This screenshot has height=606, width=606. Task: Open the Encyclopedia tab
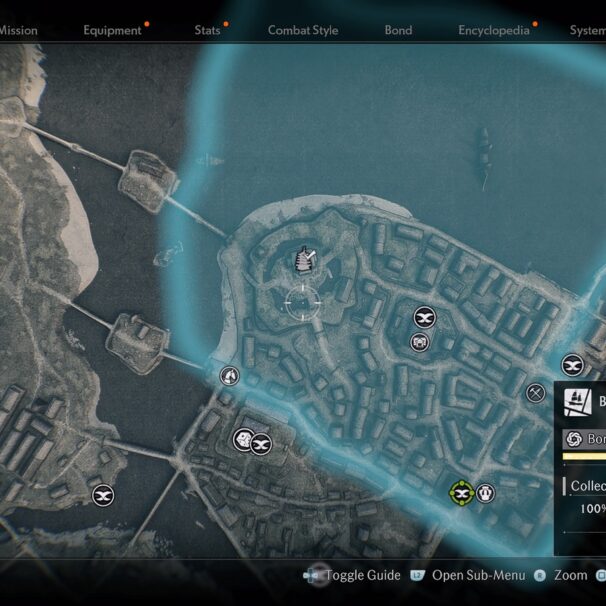click(x=494, y=30)
